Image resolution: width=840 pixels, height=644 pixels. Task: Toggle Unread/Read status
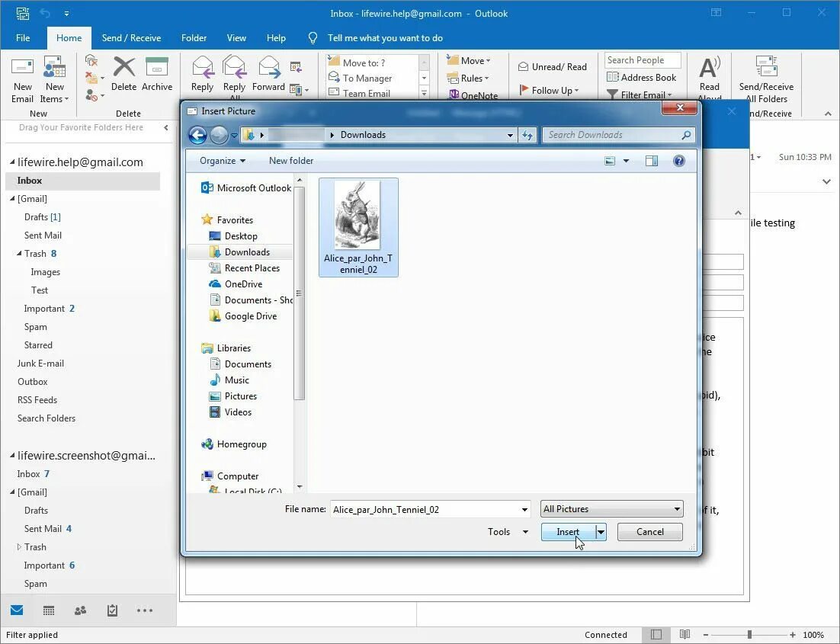point(553,67)
